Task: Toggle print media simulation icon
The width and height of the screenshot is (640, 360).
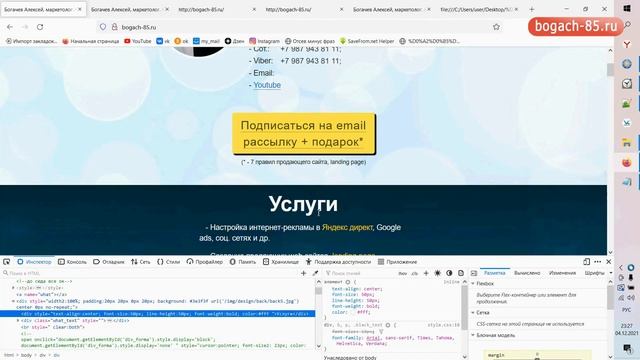Action: pos(461,273)
